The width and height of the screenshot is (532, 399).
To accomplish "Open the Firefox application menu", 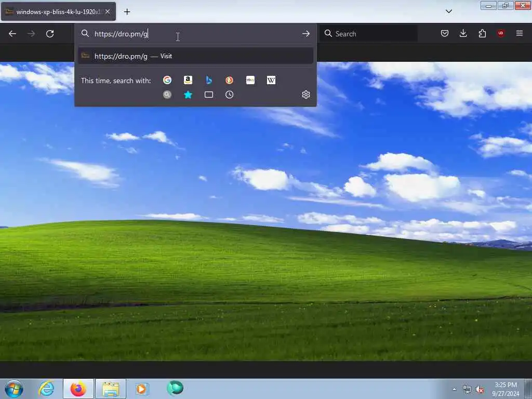I will coord(520,33).
